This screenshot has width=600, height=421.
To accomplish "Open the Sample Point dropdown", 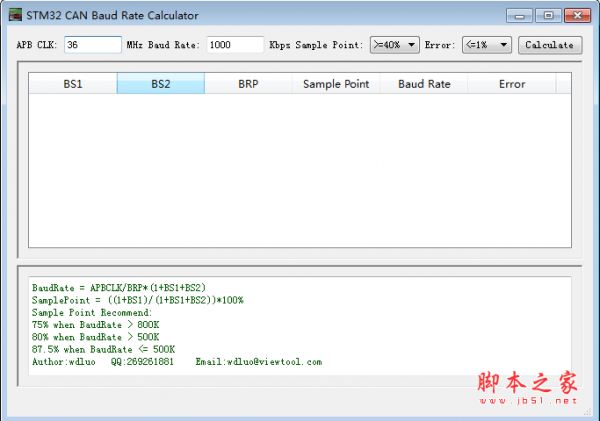I will click(x=395, y=45).
